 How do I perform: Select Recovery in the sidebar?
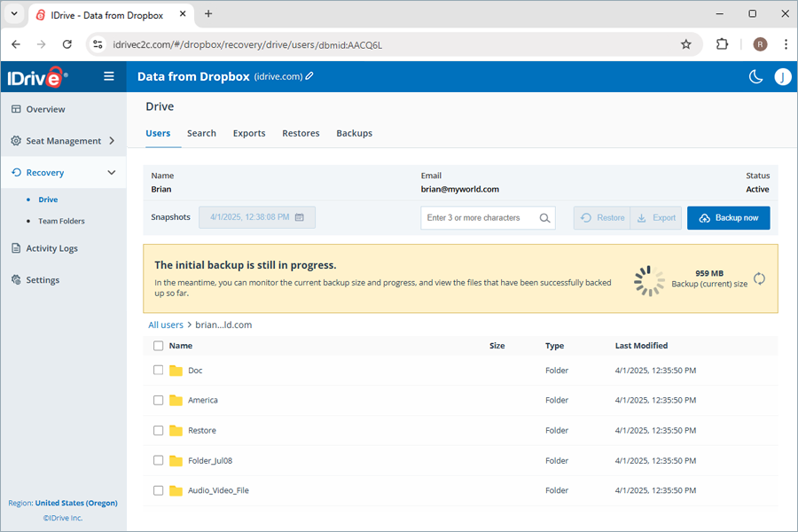(45, 173)
